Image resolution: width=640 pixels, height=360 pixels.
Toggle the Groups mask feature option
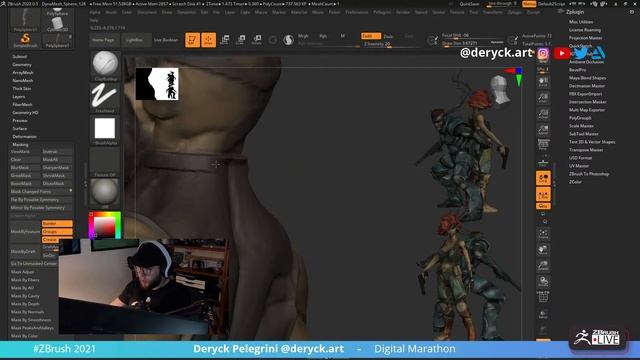(x=57, y=231)
